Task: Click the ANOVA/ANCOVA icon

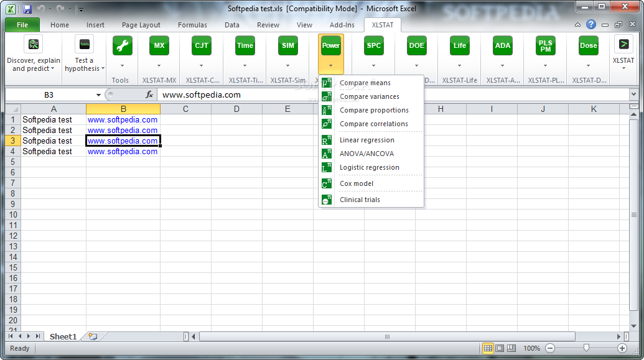Action: [x=327, y=154]
